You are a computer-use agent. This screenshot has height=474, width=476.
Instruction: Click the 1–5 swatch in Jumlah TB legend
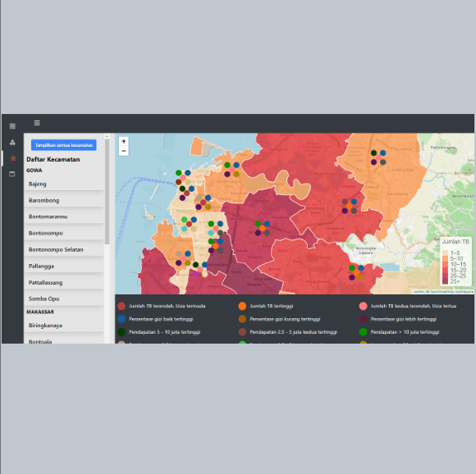click(446, 253)
